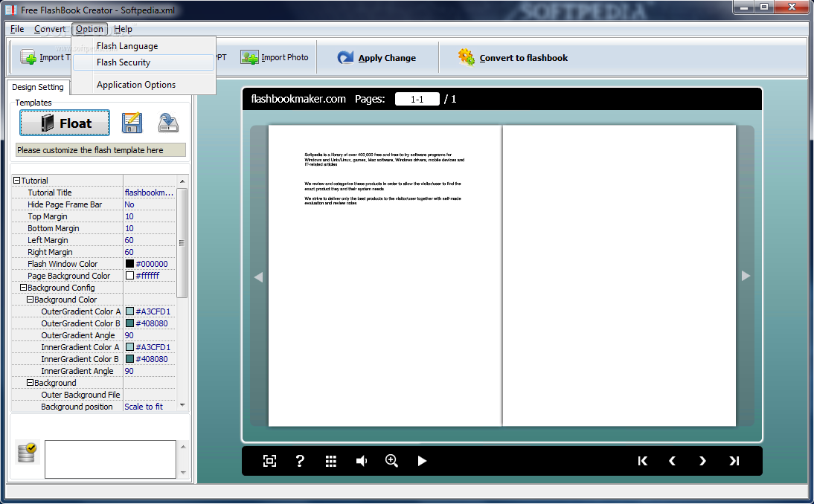
Task: Click the property list scroll up arrow
Action: click(182, 181)
